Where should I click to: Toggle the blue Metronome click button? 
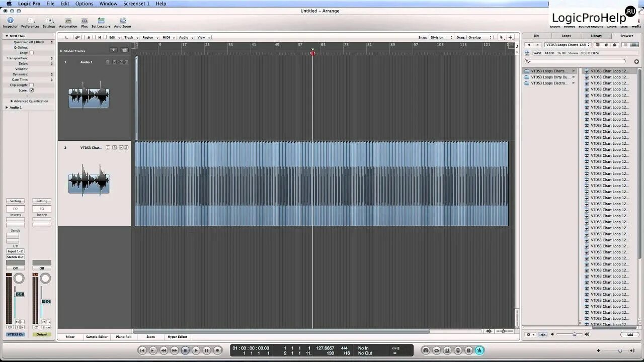479,350
